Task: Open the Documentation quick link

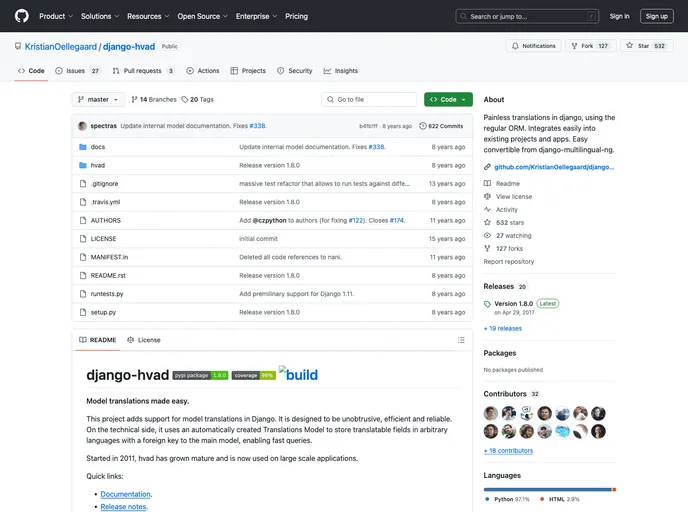Action: pos(125,494)
